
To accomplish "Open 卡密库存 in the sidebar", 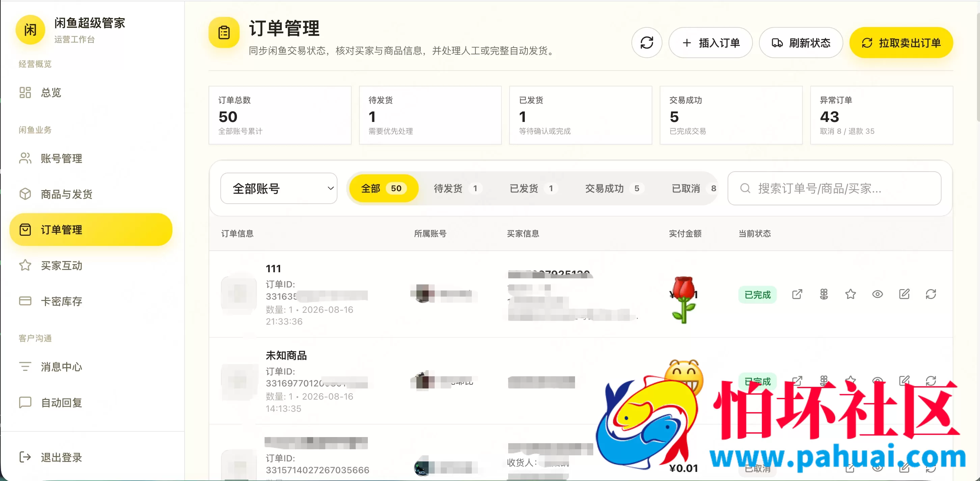I will point(91,301).
